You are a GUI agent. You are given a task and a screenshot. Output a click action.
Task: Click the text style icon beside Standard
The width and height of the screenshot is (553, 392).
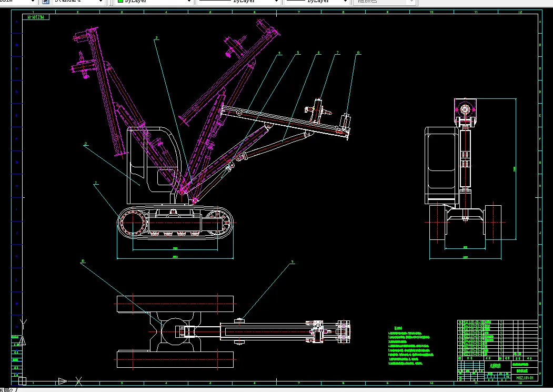(45, 2)
